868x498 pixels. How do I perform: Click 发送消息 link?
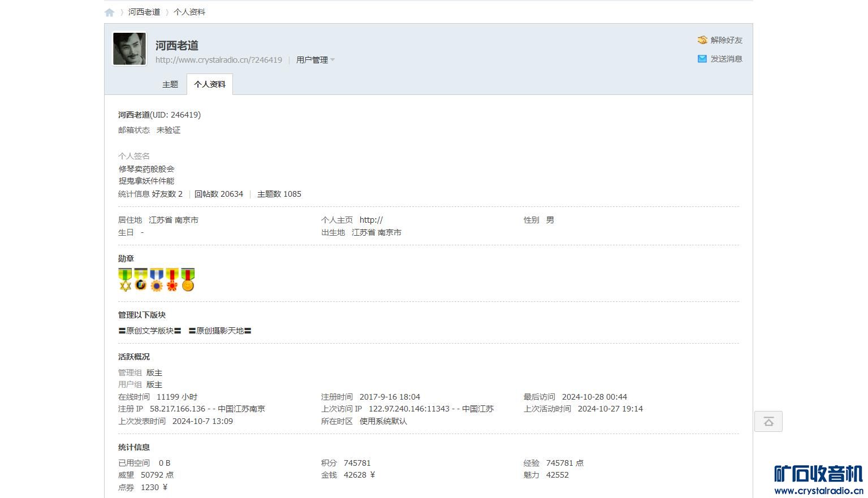coord(727,59)
